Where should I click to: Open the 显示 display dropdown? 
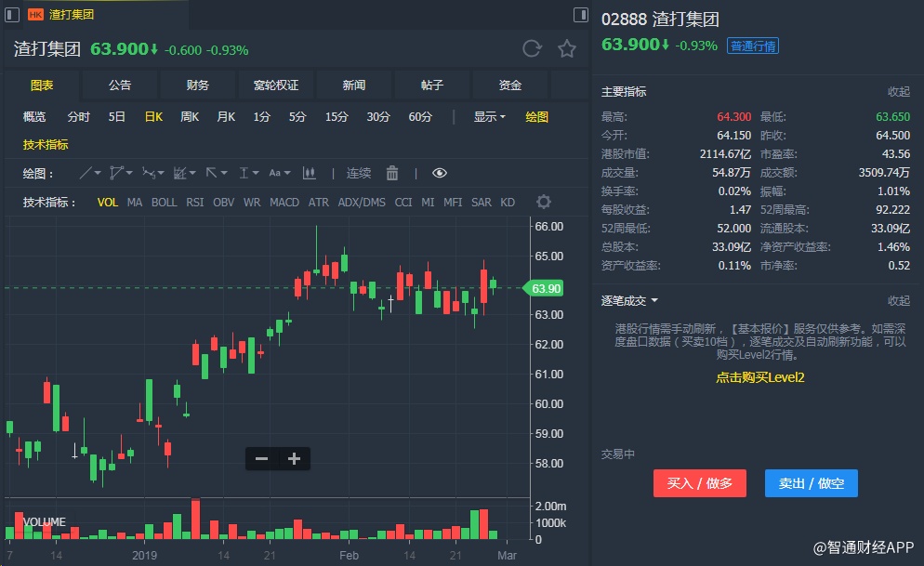[489, 117]
